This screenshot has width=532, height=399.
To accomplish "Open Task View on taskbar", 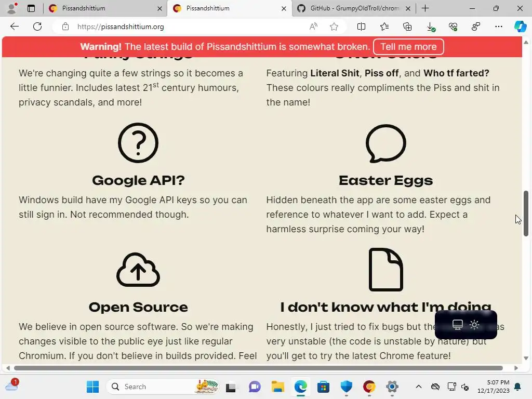I will pyautogui.click(x=231, y=387).
